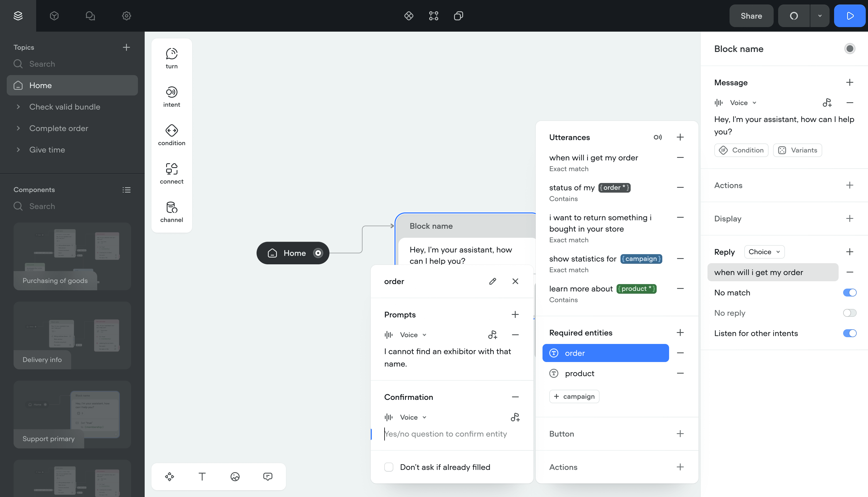868x497 pixels.
Task: Expand the 'Check valid bundle' topic
Action: coord(19,107)
